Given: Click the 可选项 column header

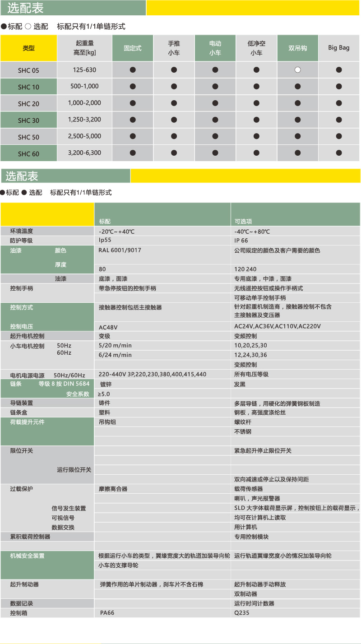Looking at the screenshot, I should (243, 222).
